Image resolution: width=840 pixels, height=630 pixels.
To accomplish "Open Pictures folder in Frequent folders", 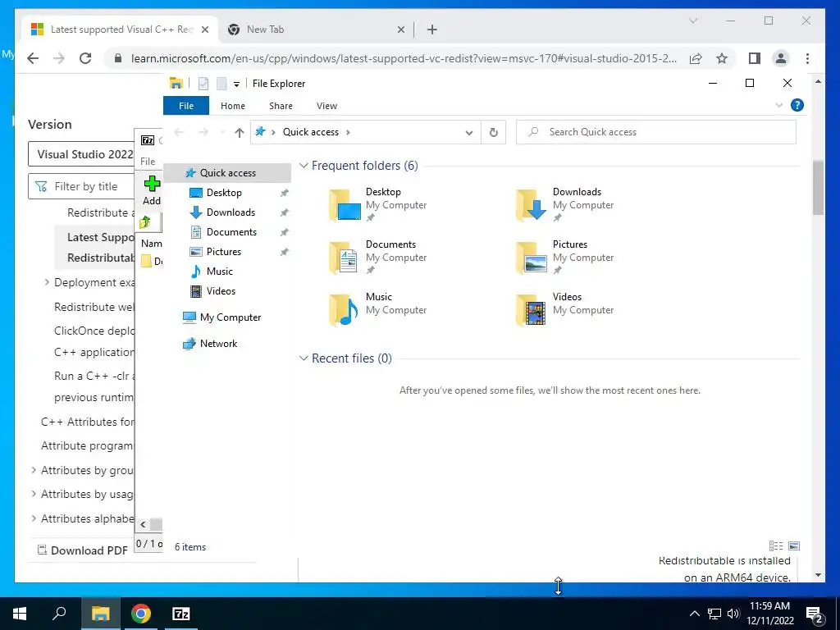I will [564, 257].
